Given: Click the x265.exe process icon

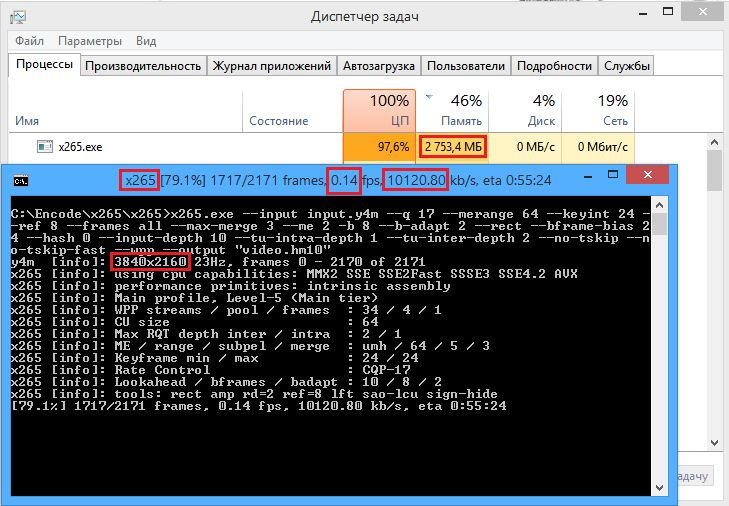Looking at the screenshot, I should click(x=45, y=147).
